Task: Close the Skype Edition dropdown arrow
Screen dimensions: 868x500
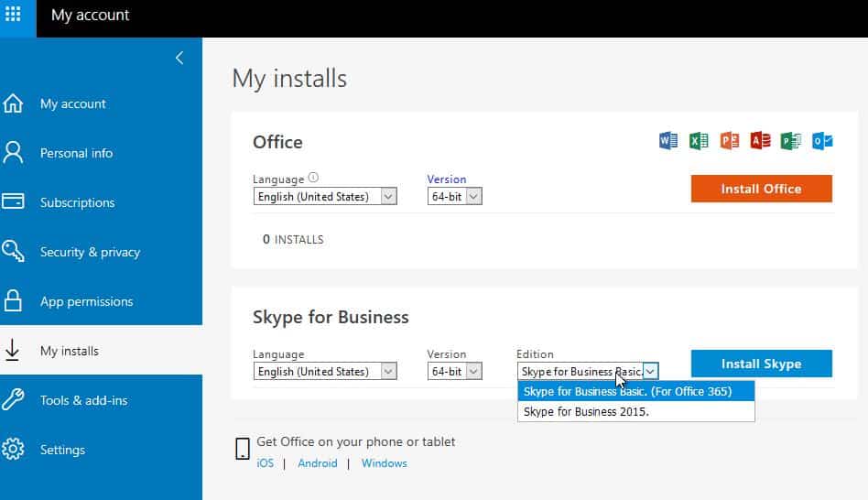Action: [x=650, y=371]
